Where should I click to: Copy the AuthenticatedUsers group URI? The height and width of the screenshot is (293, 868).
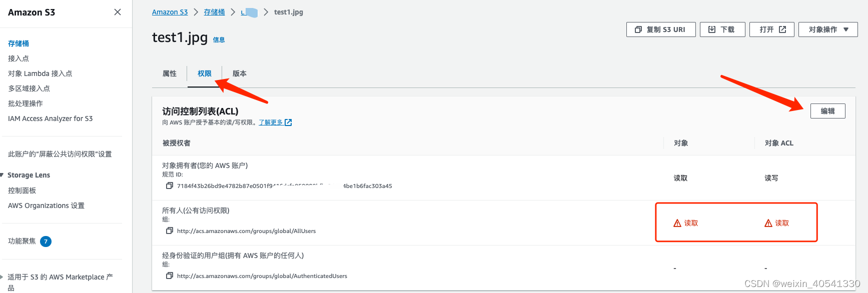click(x=170, y=275)
